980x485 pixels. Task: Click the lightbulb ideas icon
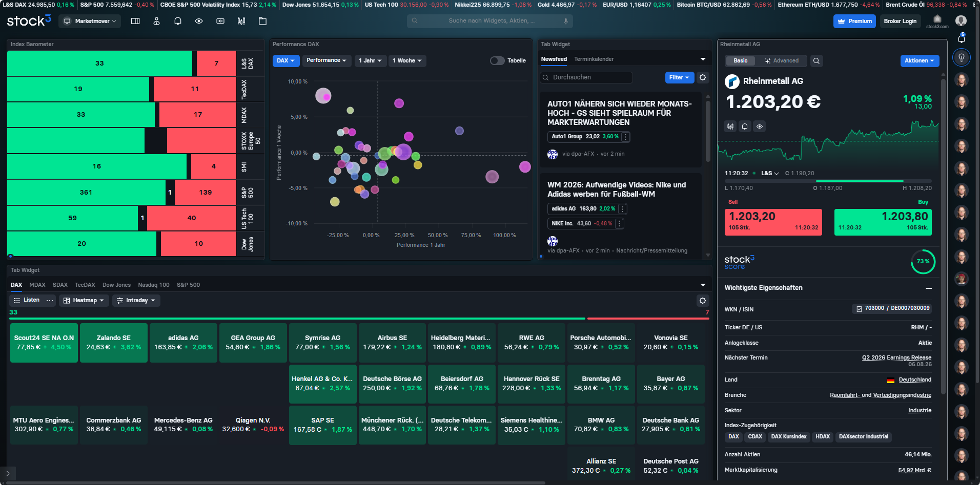click(962, 57)
